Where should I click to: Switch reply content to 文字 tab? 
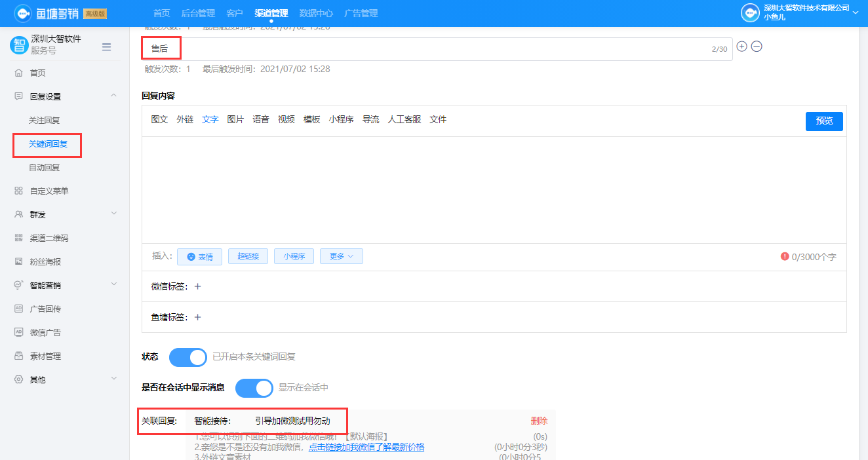pyautogui.click(x=210, y=119)
